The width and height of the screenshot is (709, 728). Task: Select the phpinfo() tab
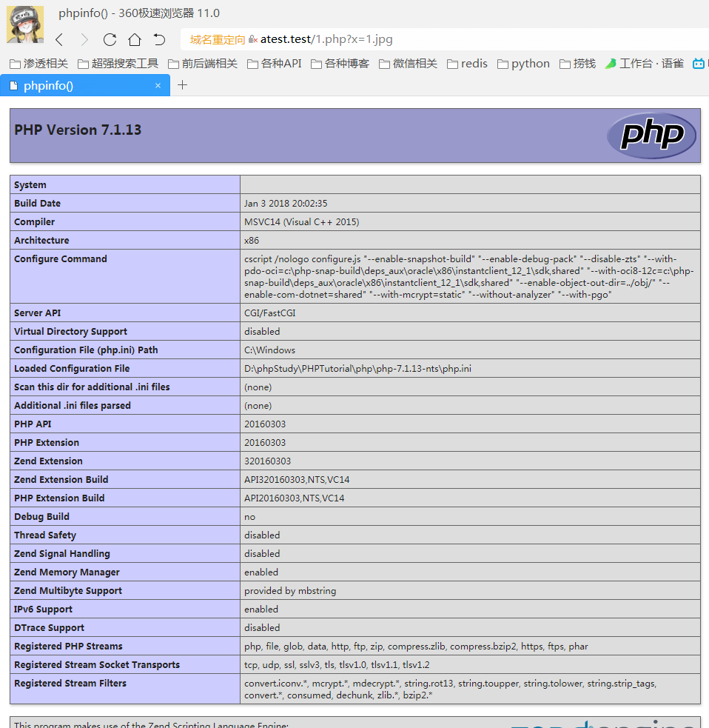click(85, 85)
